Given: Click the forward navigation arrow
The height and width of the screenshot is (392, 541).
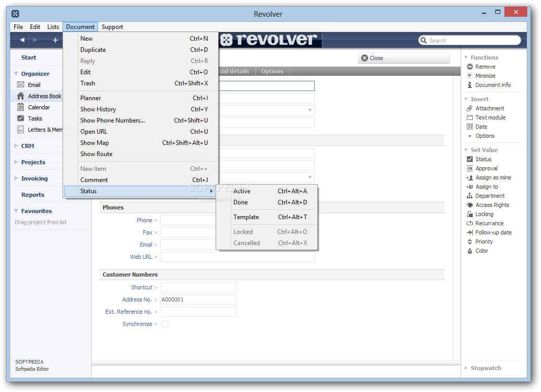Looking at the screenshot, I should pyautogui.click(x=35, y=40).
